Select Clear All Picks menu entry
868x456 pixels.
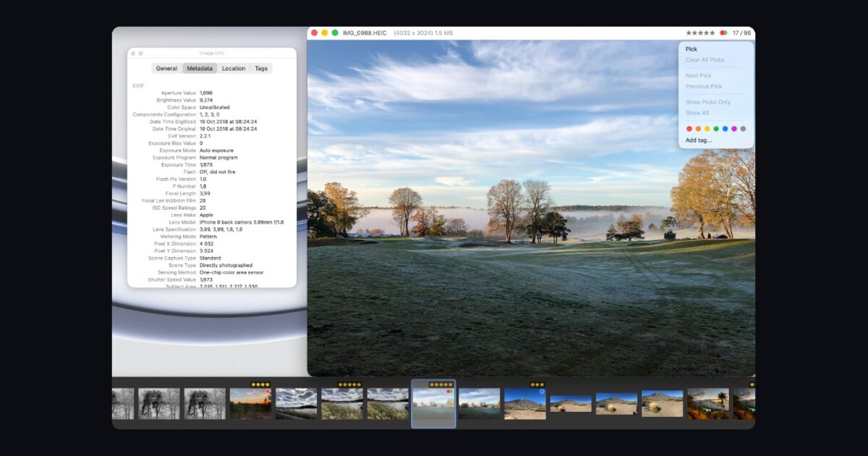(705, 60)
